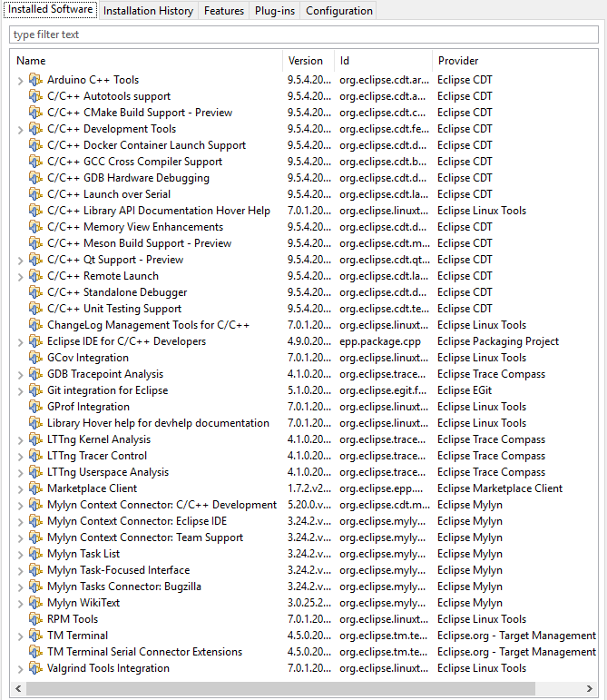Focus the type filter text field
Image resolution: width=607 pixels, height=700 pixels.
(x=303, y=35)
